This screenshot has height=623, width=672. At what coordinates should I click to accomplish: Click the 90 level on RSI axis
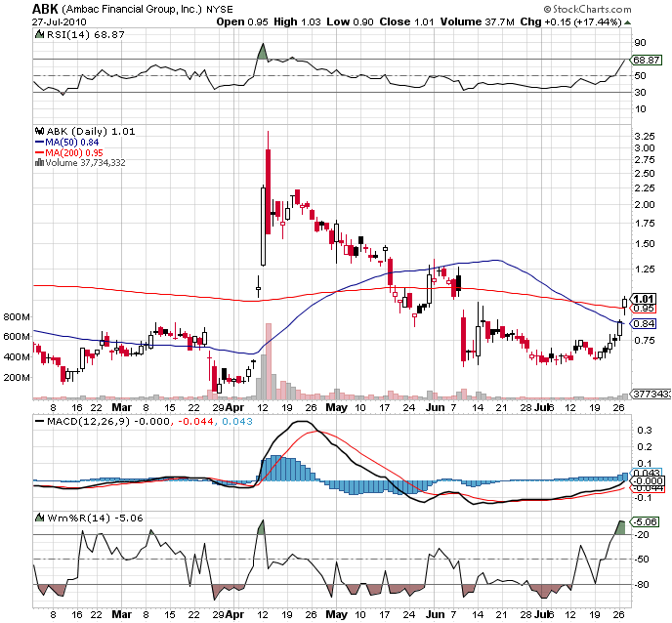(641, 42)
